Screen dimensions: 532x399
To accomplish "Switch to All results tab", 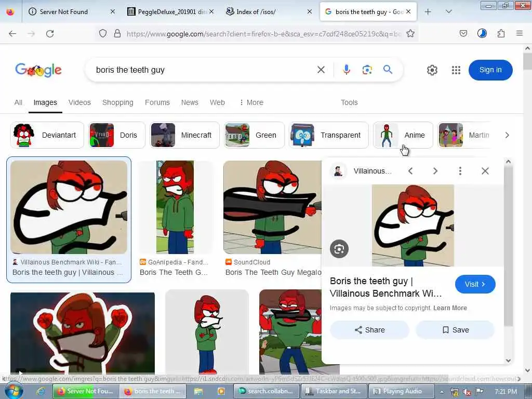I will pos(18,102).
